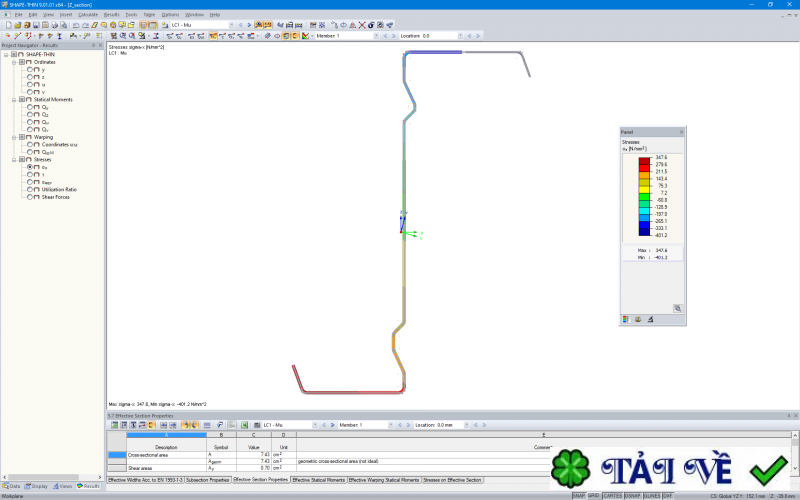Select the Coordinates warping radio button
Image resolution: width=800 pixels, height=500 pixels.
click(30, 144)
